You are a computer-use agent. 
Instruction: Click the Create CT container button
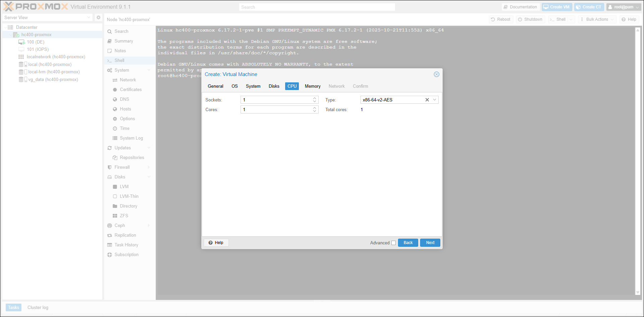point(589,7)
